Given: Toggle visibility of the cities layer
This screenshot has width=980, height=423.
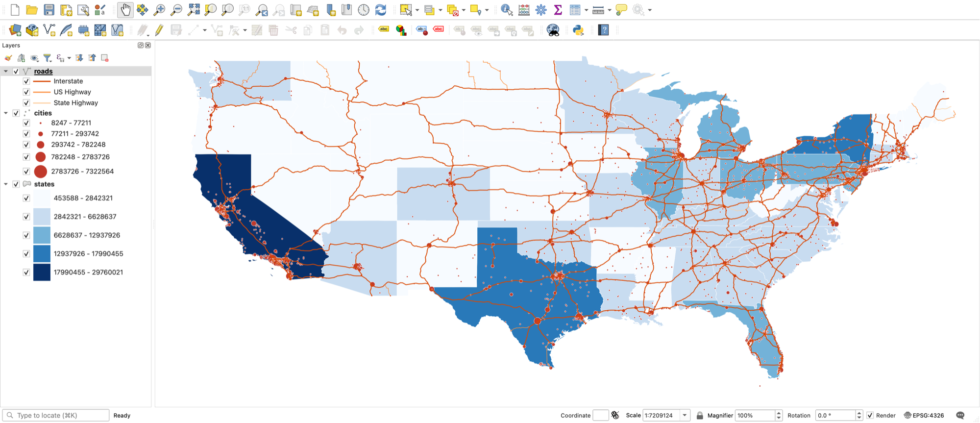Looking at the screenshot, I should pos(16,113).
